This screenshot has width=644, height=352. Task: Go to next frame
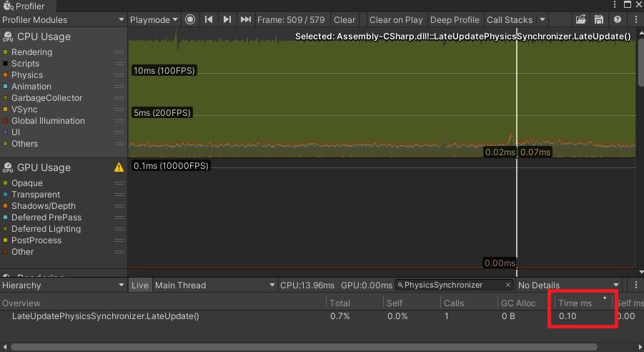(227, 19)
